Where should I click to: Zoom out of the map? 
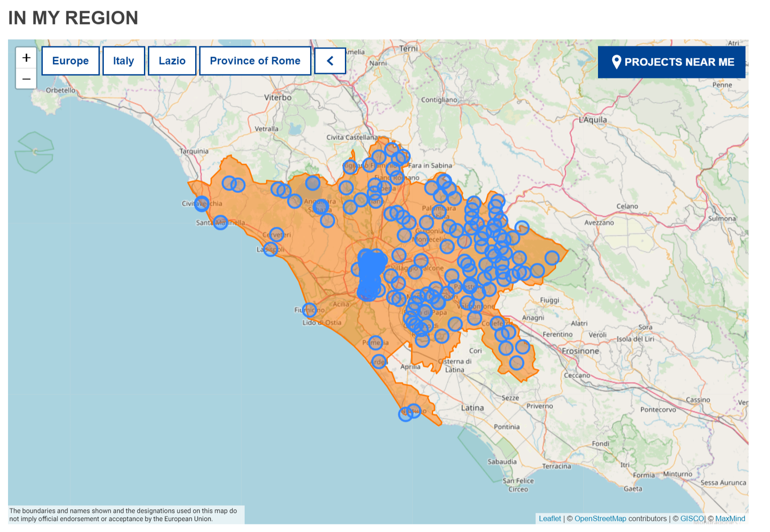tap(26, 79)
